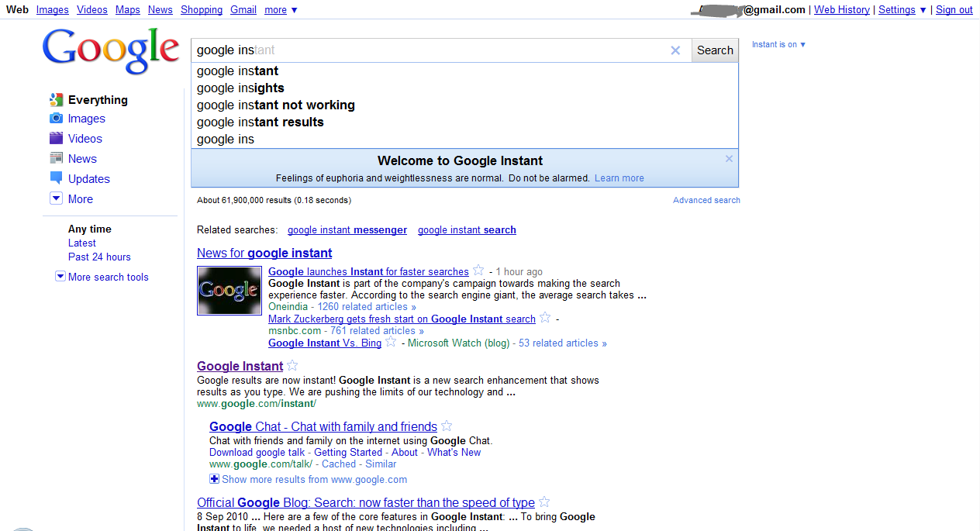The width and height of the screenshot is (980, 531).
Task: Star the Official Google Blog result
Action: point(544,502)
